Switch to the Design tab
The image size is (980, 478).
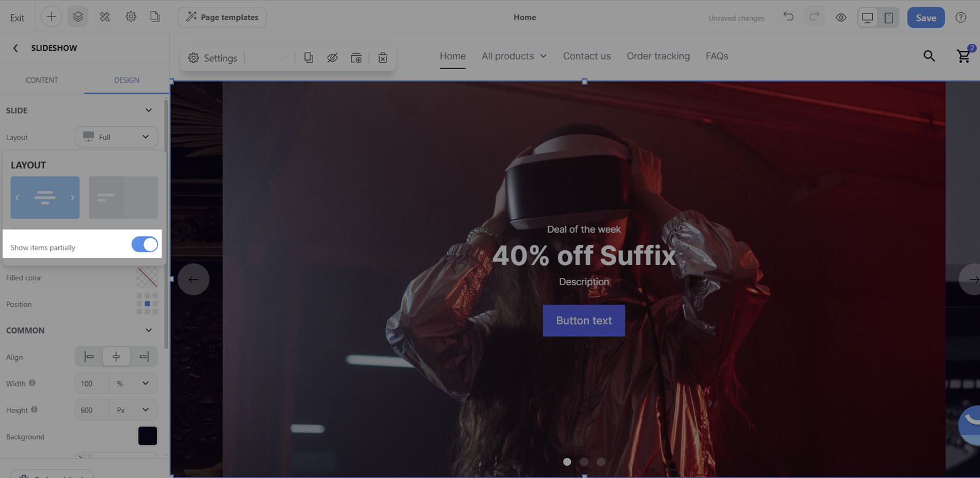(x=127, y=80)
